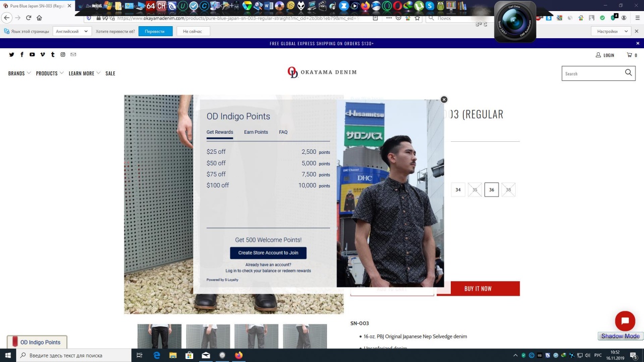The height and width of the screenshot is (362, 644).
Task: Select crossed-out size 38
Action: (509, 190)
